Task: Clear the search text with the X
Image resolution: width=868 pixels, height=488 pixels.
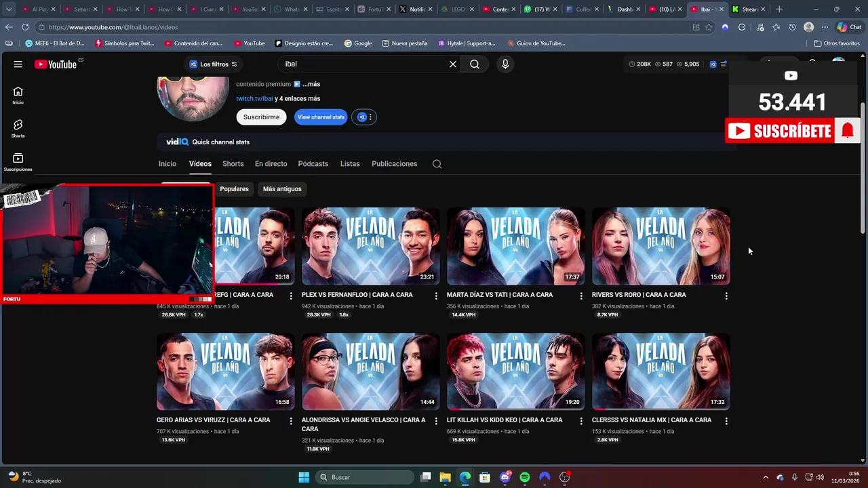Action: coord(453,64)
